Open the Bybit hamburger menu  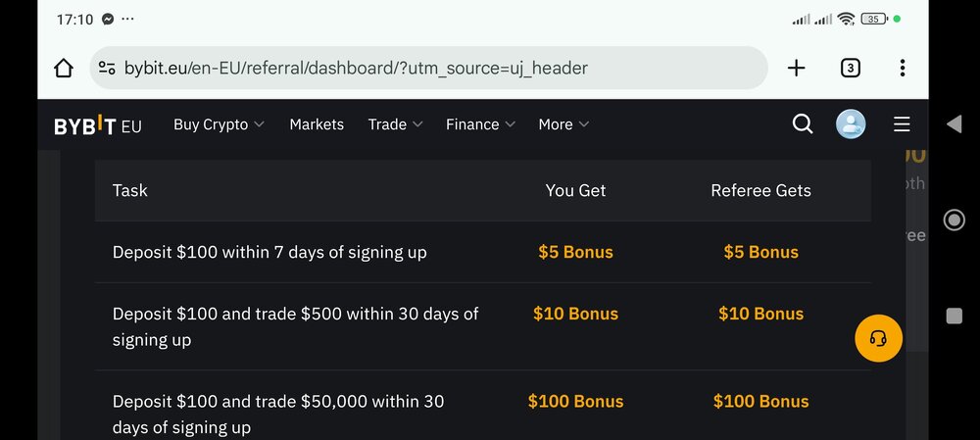[x=902, y=124]
